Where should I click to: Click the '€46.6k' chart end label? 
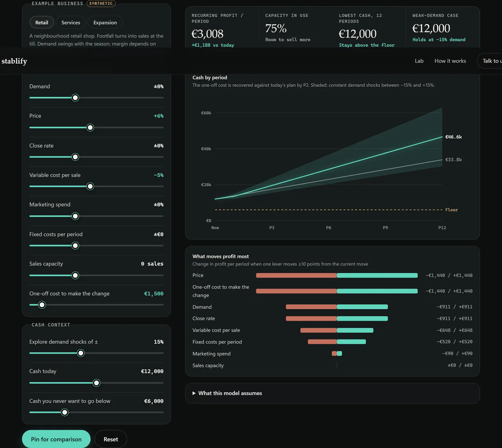454,137
